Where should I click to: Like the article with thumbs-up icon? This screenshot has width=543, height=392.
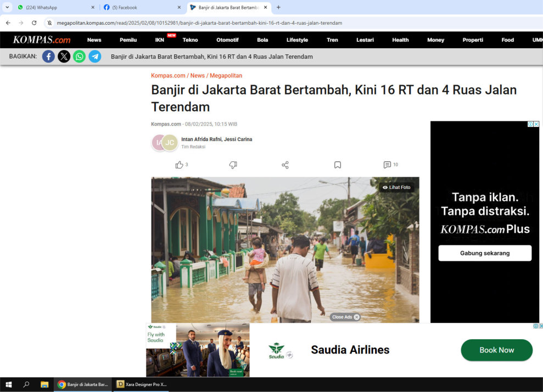point(179,165)
